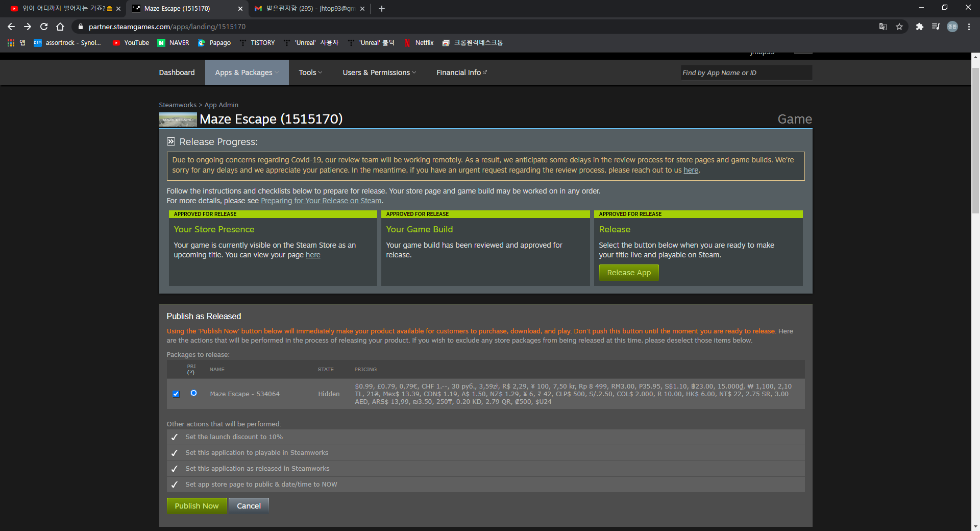Open the 'Unreal' 블럭 bookmark
The width and height of the screenshot is (980, 531).
click(x=371, y=43)
